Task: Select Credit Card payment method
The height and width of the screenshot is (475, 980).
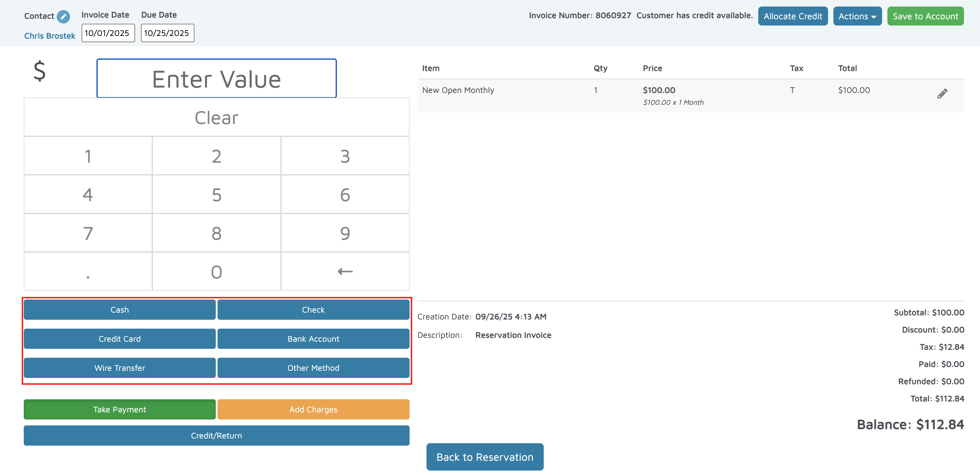Action: tap(119, 339)
